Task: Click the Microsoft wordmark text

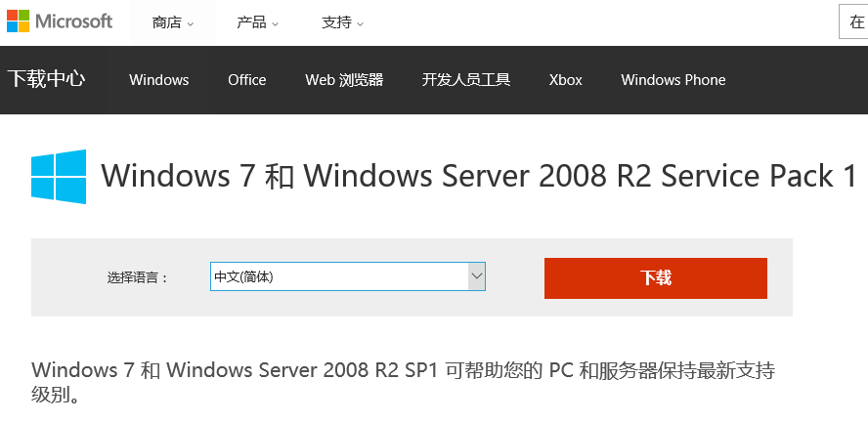Action: click(x=74, y=21)
